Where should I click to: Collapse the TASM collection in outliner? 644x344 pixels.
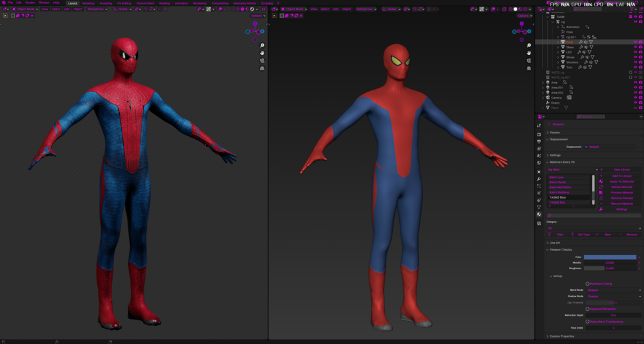click(549, 17)
